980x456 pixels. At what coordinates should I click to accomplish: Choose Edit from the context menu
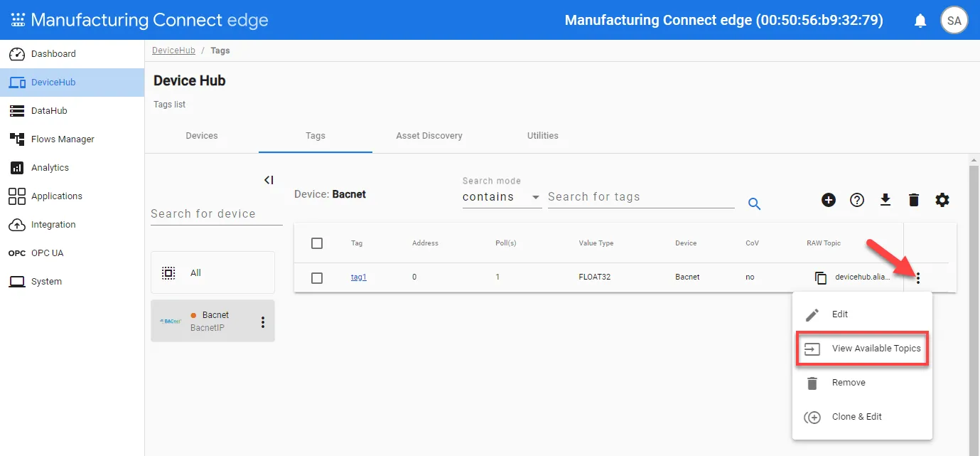(x=862, y=314)
